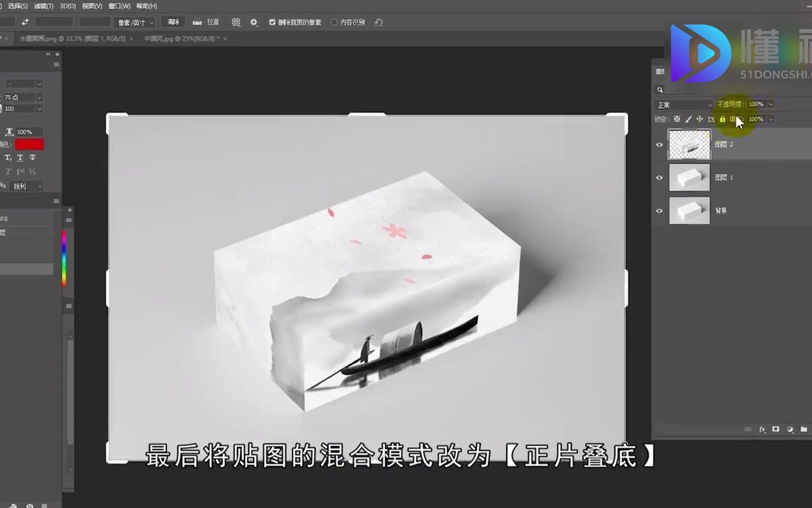Viewport: 812px width, 508px height.
Task: Click the layer opacity 100% field
Action: point(757,104)
